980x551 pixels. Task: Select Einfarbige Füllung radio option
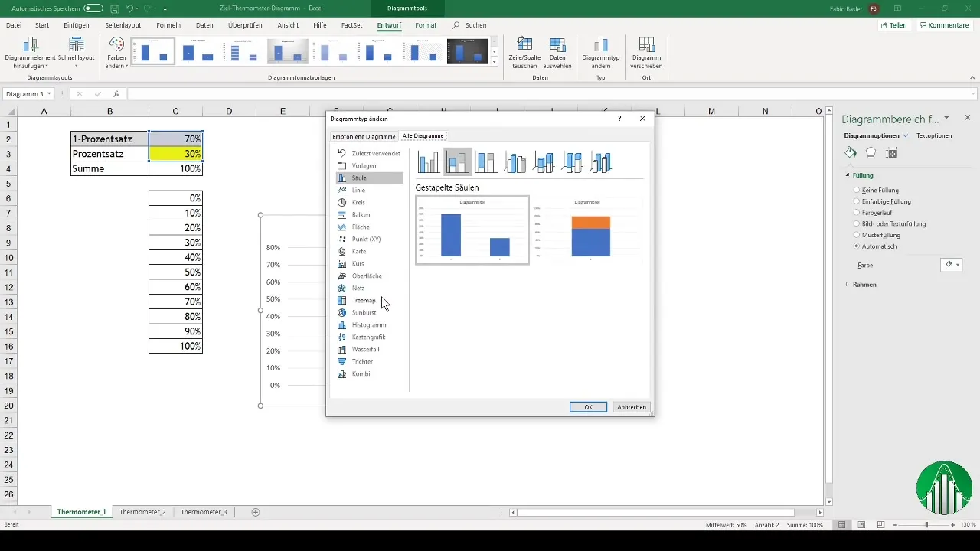882,201
